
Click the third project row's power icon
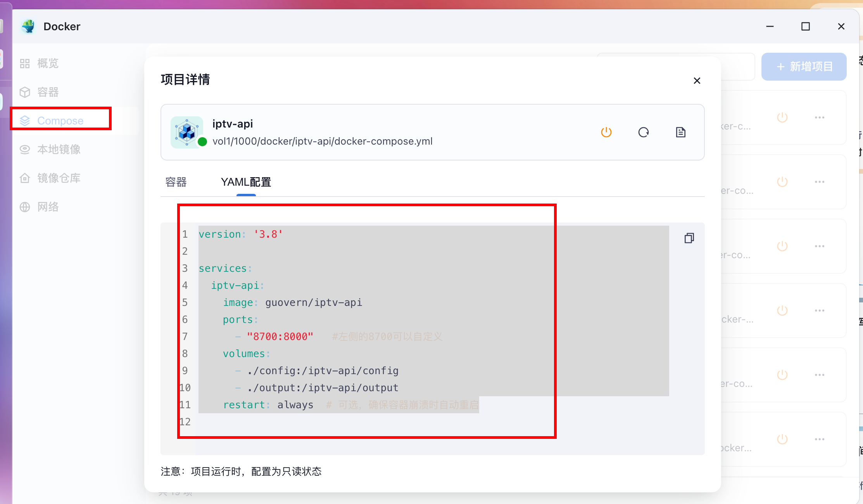pyautogui.click(x=782, y=246)
